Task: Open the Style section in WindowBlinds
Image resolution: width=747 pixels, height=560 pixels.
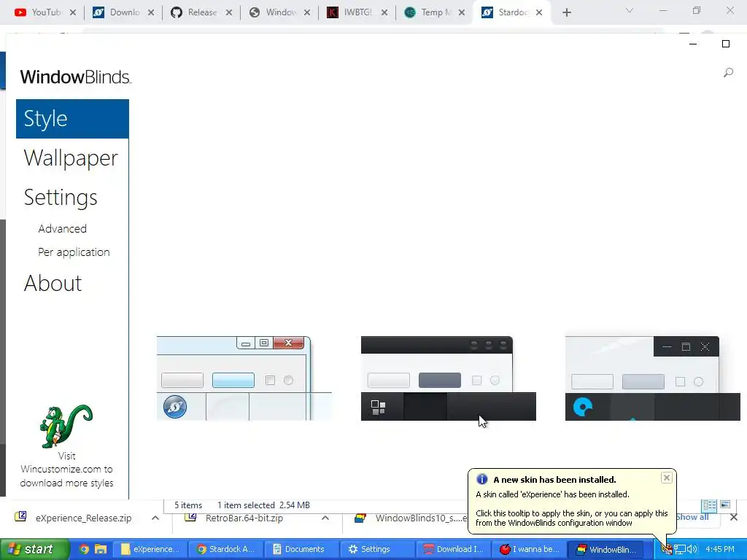Action: [x=72, y=119]
